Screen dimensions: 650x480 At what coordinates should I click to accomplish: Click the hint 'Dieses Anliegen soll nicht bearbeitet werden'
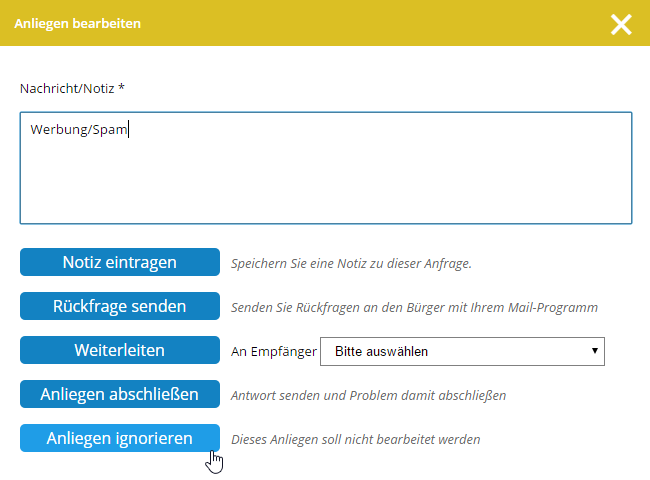click(356, 439)
